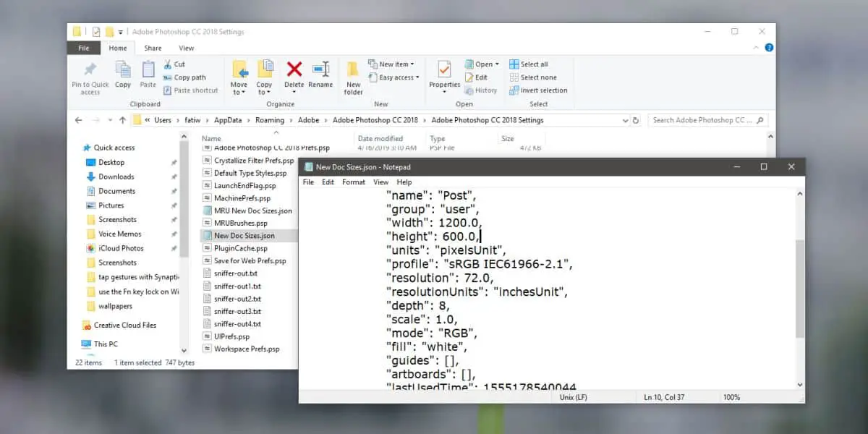
Task: Click the Paste clipboard icon
Action: click(148, 69)
